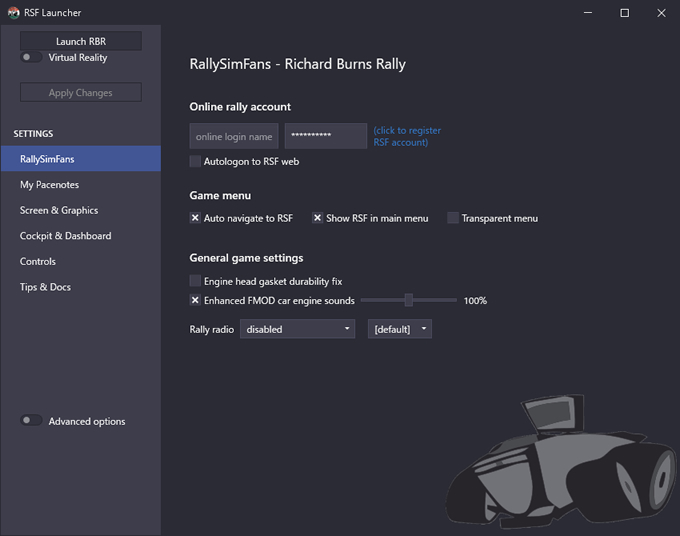Open the Rally radio disabled dropdown
The width and height of the screenshot is (680, 536).
coord(298,329)
